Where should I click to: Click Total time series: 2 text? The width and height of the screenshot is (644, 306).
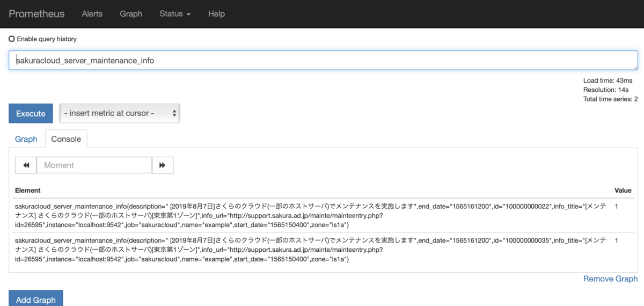611,99
